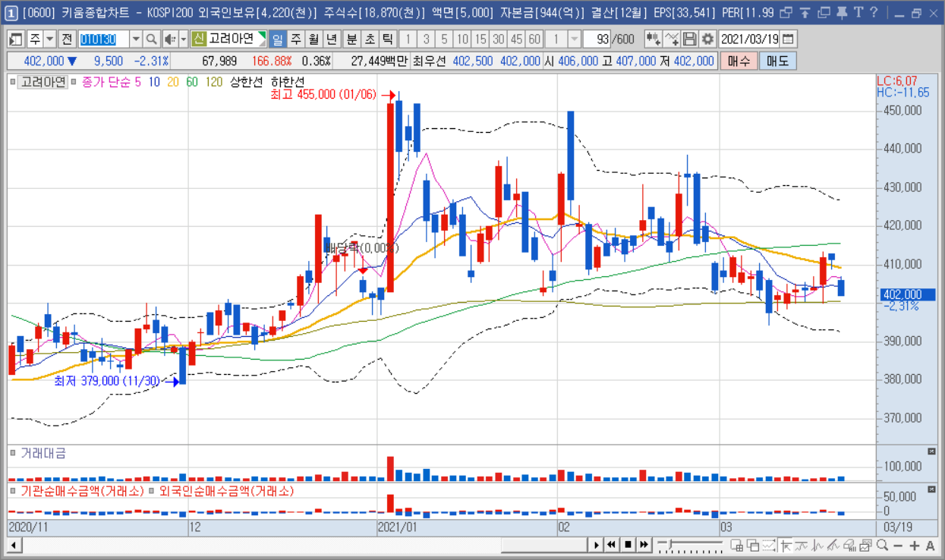Screen dimensions: 945x560
Task: Click the chart layout panel icon at toolbar start
Action: tap(16, 39)
